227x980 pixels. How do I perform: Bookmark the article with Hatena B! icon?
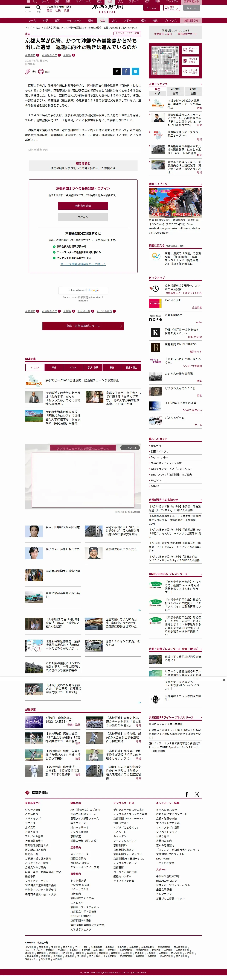pyautogui.click(x=135, y=71)
